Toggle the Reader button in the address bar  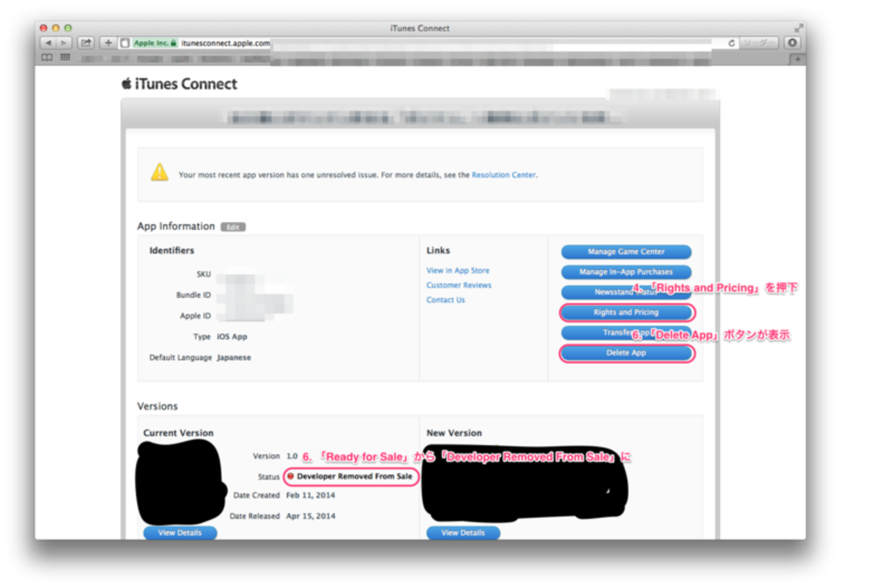coord(759,43)
